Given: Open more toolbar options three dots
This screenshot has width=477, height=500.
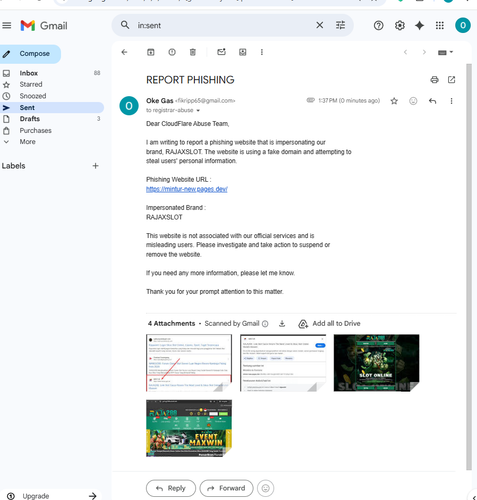Looking at the screenshot, I should pyautogui.click(x=262, y=52).
